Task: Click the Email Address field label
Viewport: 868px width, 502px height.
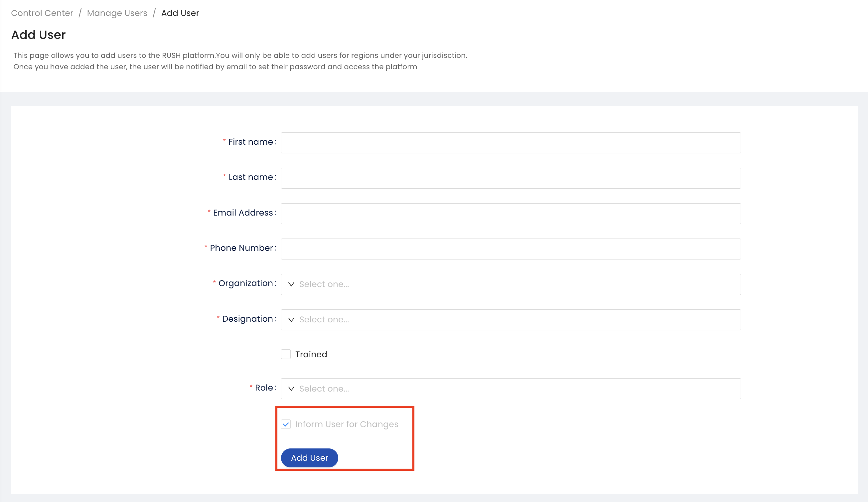Action: [243, 213]
